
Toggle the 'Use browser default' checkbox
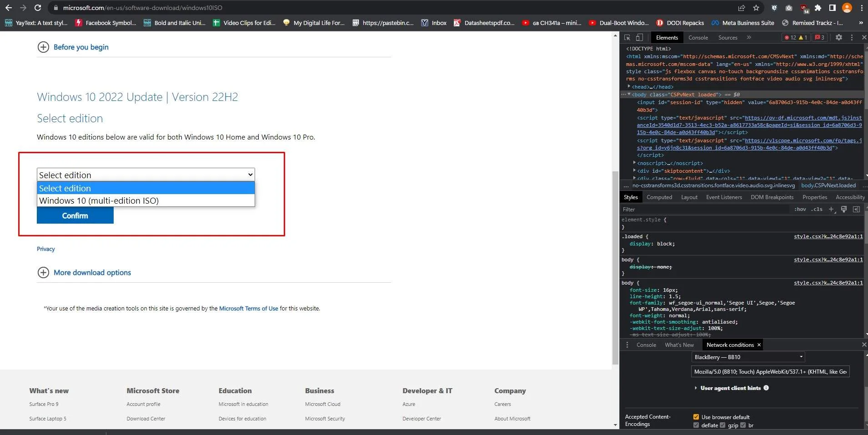(x=696, y=417)
